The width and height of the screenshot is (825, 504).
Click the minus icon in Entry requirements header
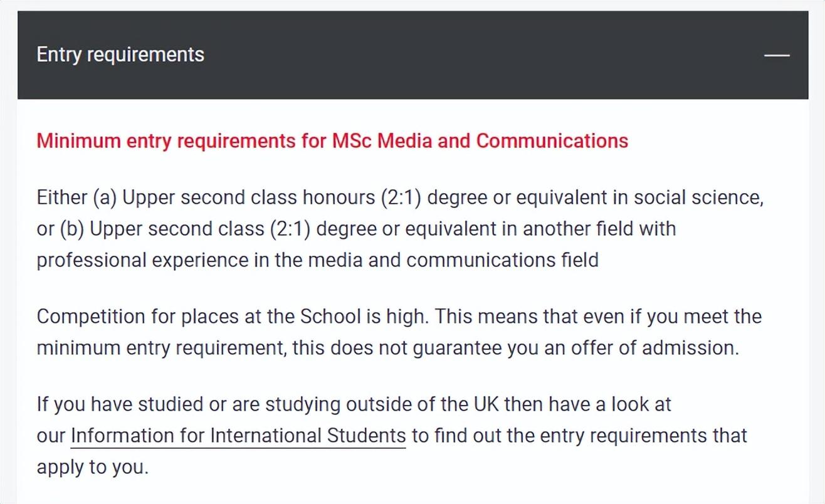(777, 55)
